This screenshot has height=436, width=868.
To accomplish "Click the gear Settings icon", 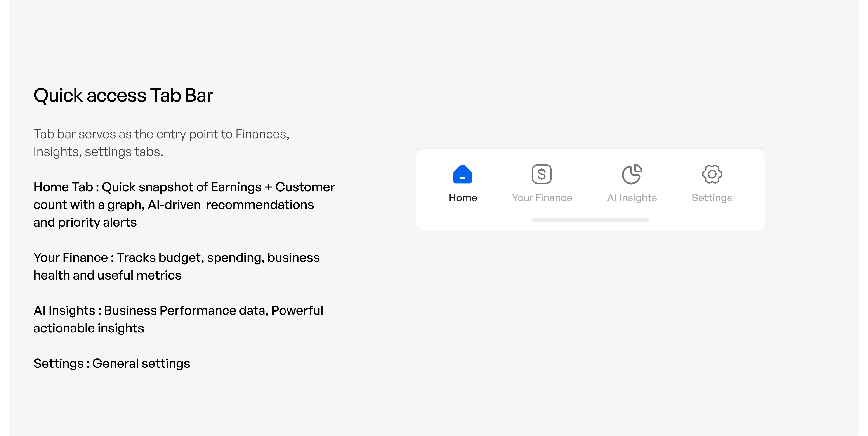I will [x=712, y=174].
